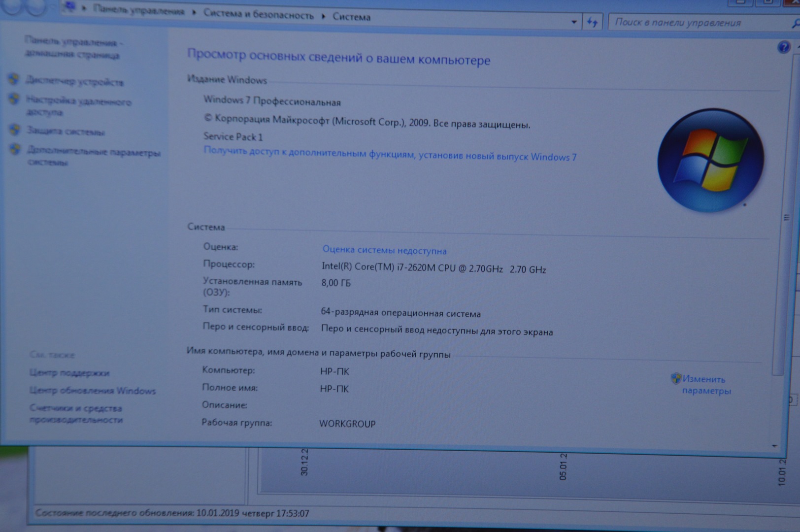Open help with the blue question mark icon
This screenshot has width=800, height=532.
click(783, 47)
